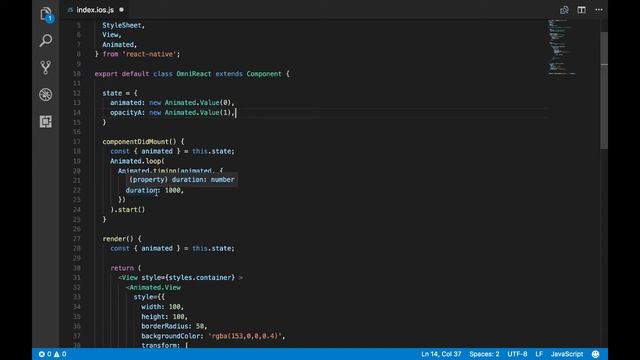Screen dimensions: 640x360
Task: Click componentDidMount on line 17
Action: [x=136, y=142]
